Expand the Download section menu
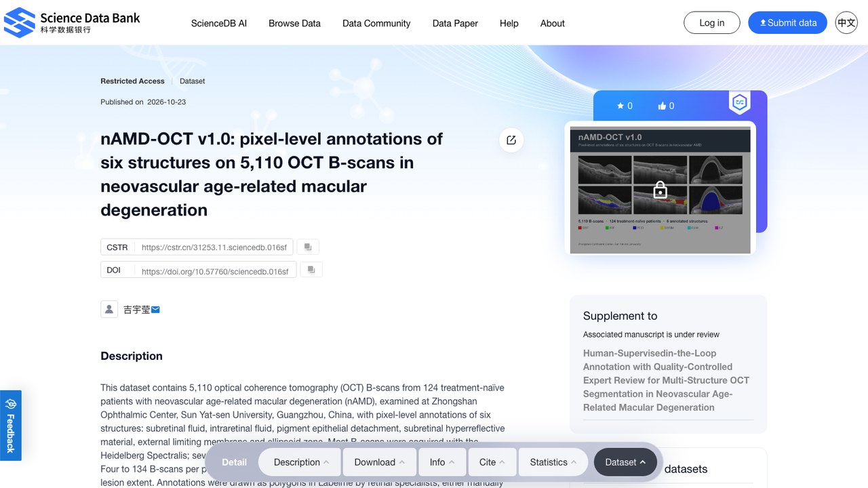This screenshot has height=488, width=868. [x=379, y=462]
